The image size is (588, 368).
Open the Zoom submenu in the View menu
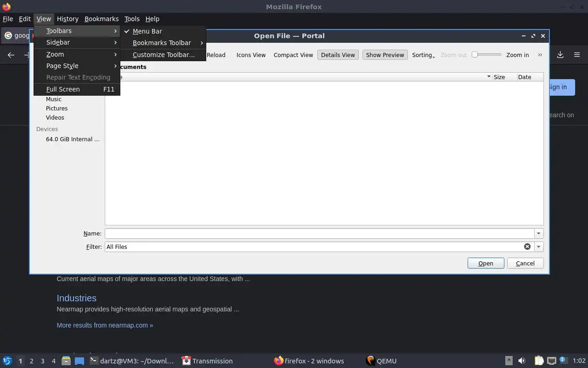pyautogui.click(x=77, y=54)
